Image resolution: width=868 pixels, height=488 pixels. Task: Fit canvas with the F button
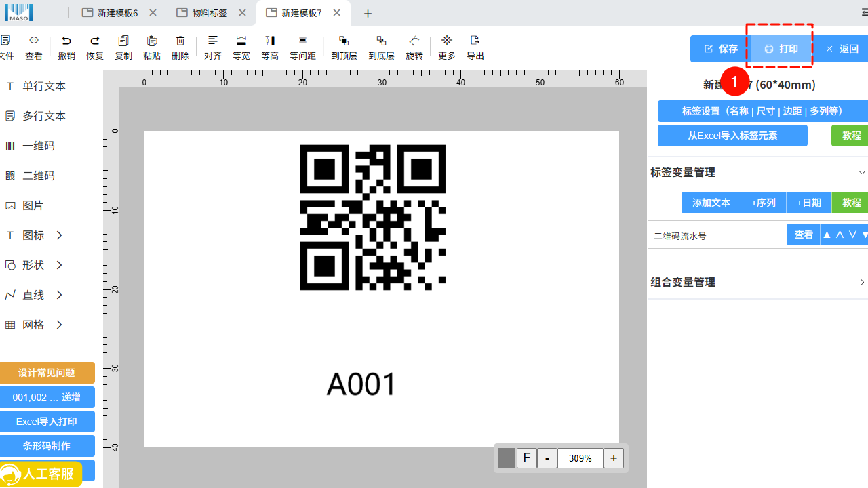point(527,458)
